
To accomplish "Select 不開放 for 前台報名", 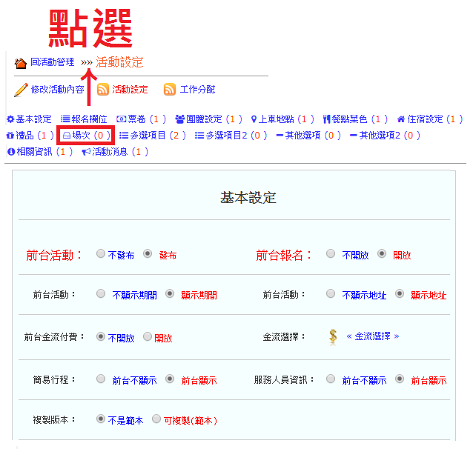I will tap(331, 253).
